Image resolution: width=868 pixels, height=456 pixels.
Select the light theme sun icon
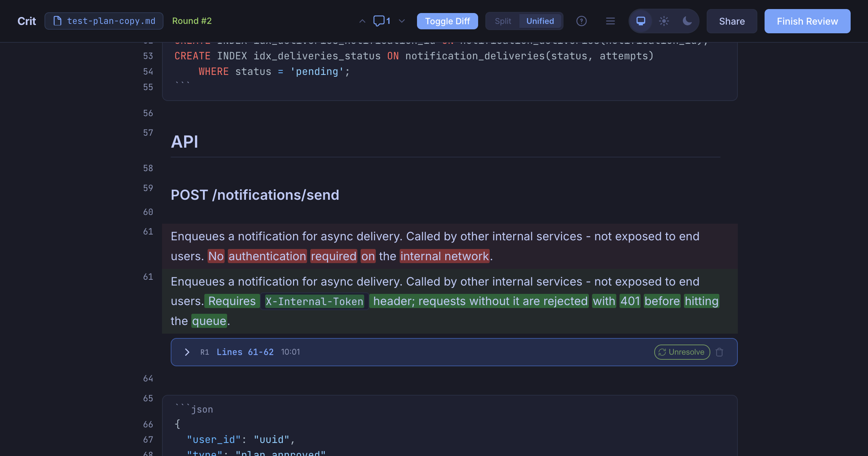coord(664,21)
